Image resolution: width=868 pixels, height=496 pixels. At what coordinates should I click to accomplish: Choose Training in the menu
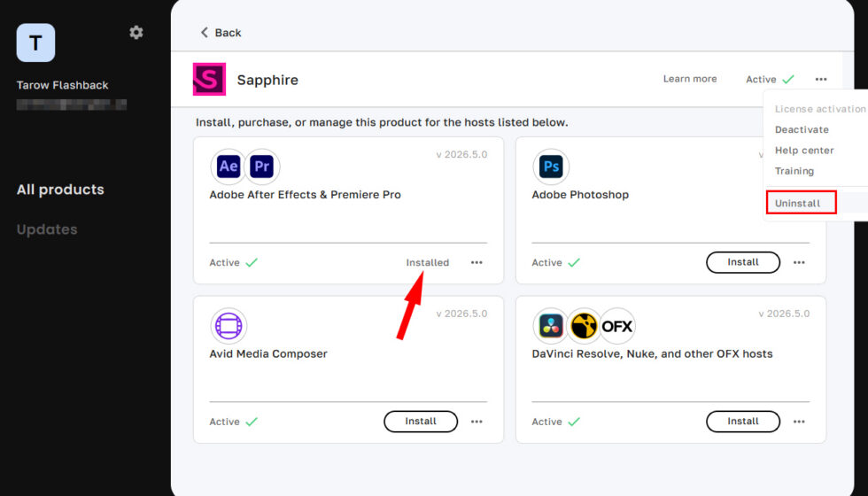click(x=794, y=171)
